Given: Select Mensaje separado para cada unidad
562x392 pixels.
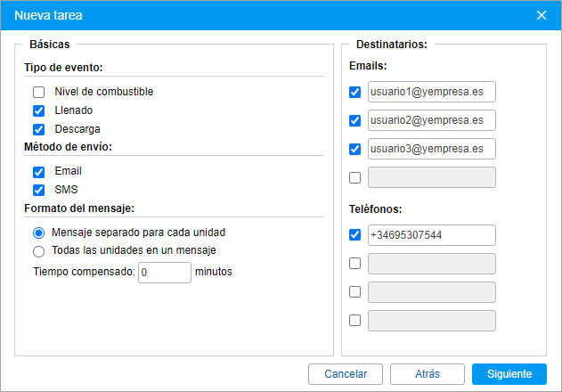Looking at the screenshot, I should (38, 233).
